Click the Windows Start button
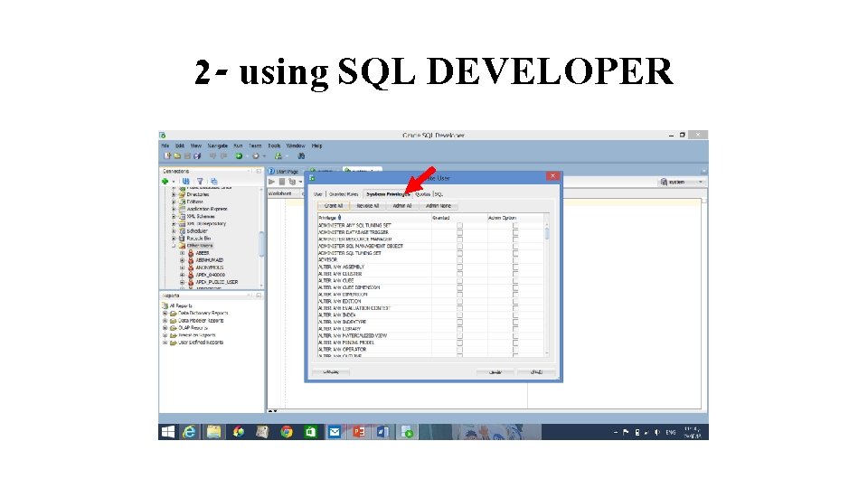The height and width of the screenshot is (488, 868). 168,432
